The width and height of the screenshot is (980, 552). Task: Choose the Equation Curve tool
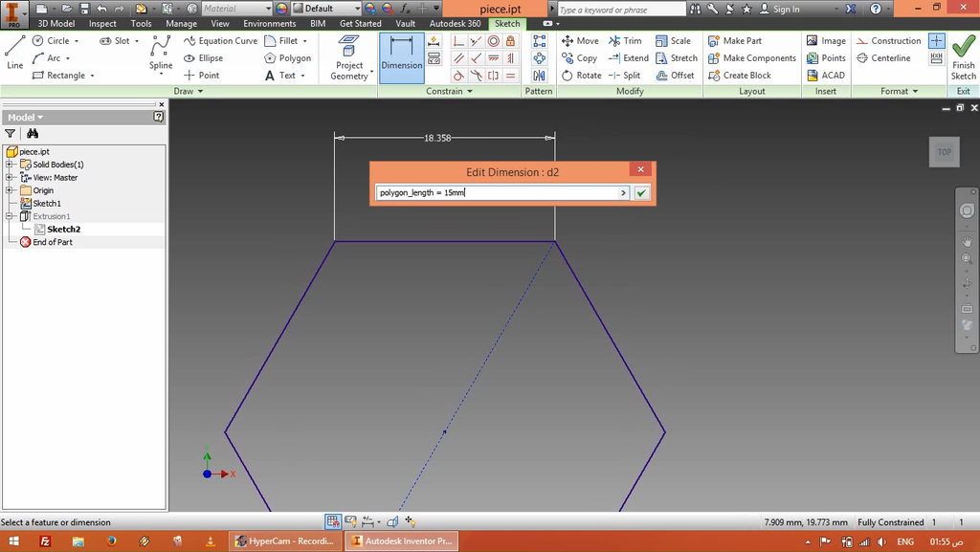coord(220,40)
